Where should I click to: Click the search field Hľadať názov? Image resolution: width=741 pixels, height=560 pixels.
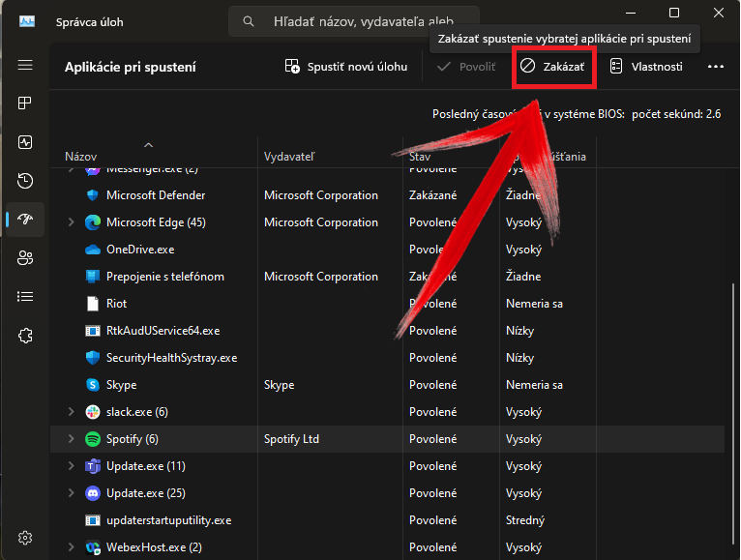point(353,21)
